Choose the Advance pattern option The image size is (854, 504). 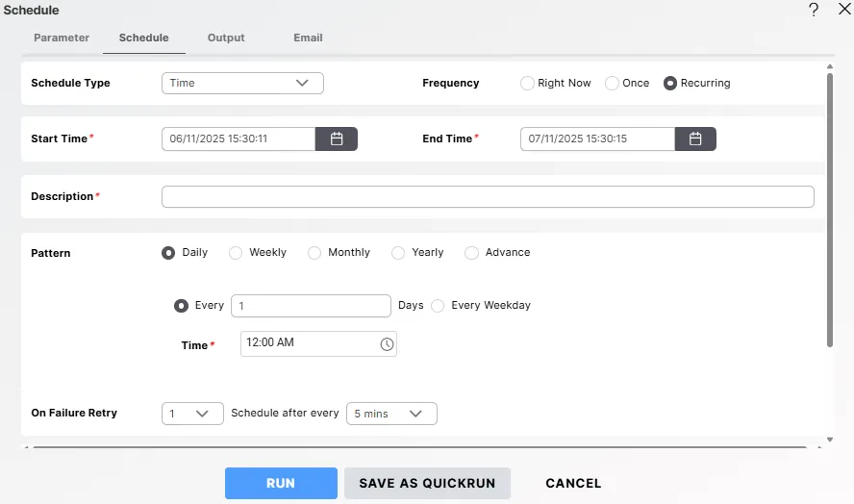[x=471, y=253]
